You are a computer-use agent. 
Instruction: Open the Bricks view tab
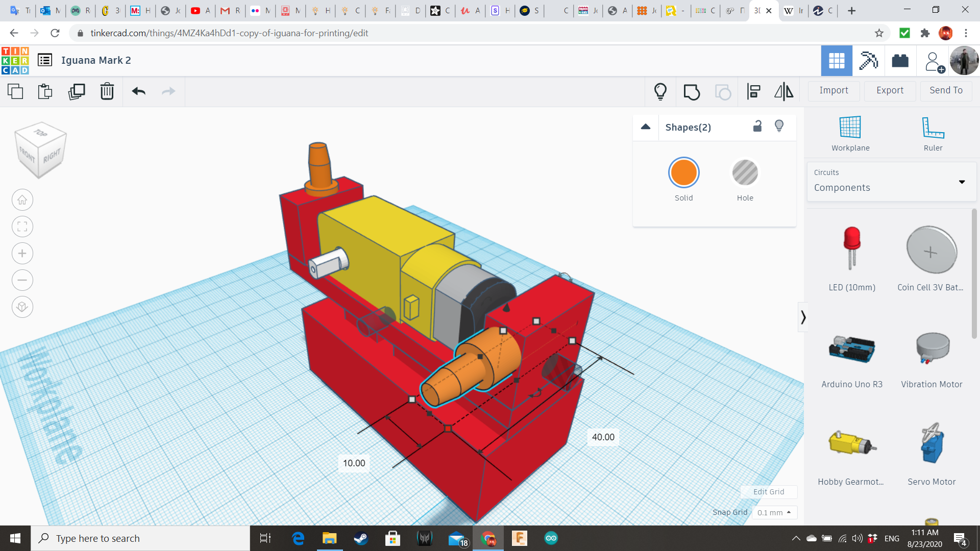[900, 61]
